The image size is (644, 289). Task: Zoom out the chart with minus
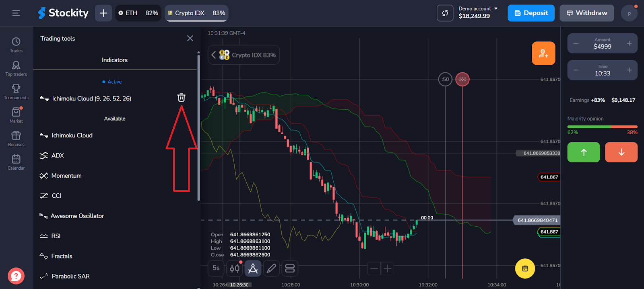pyautogui.click(x=374, y=269)
